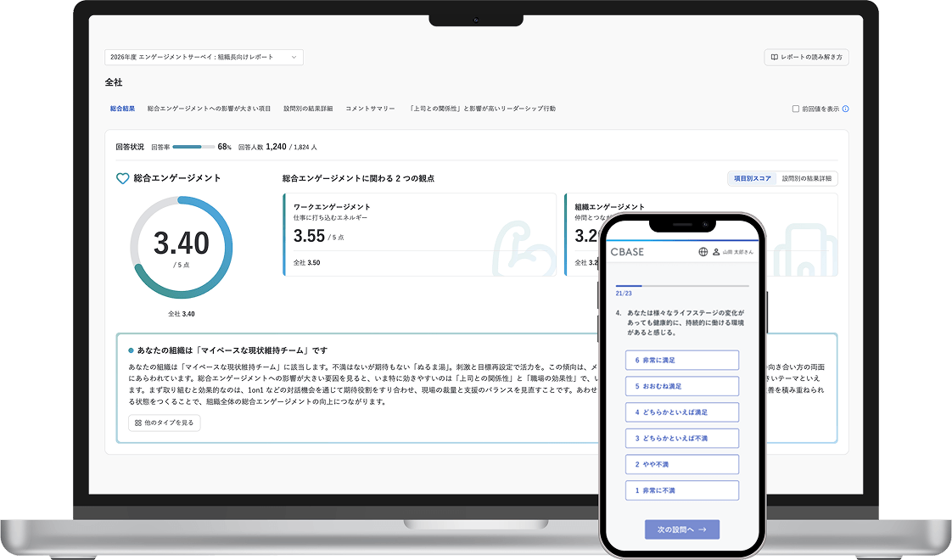This screenshot has height=560, width=952.
Task: Click the 全社 page heading
Action: 114,82
